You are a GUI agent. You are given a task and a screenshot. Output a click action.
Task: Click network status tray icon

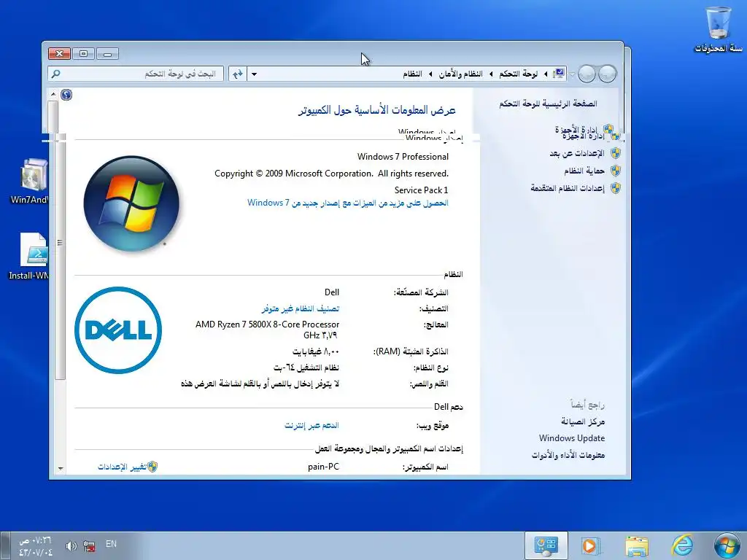coord(89,545)
